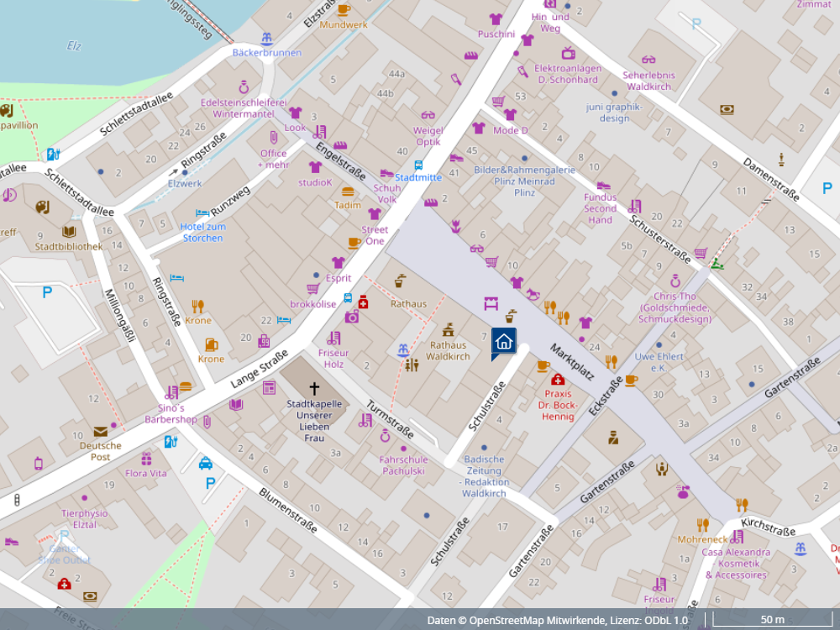Screen dimensions: 840x630
Task: Click the Badische Zeitung Redaktion Waldkirch label
Action: coord(484,476)
